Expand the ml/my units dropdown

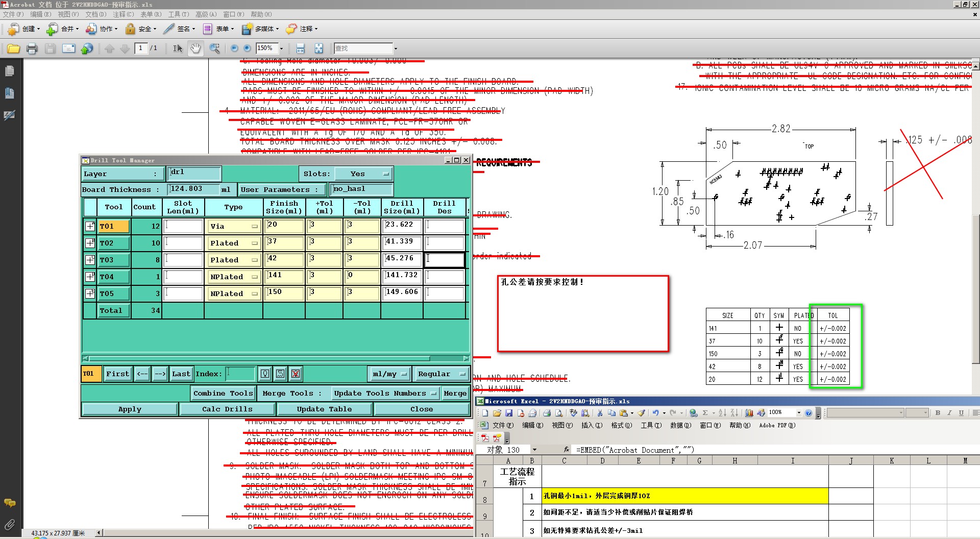point(389,374)
